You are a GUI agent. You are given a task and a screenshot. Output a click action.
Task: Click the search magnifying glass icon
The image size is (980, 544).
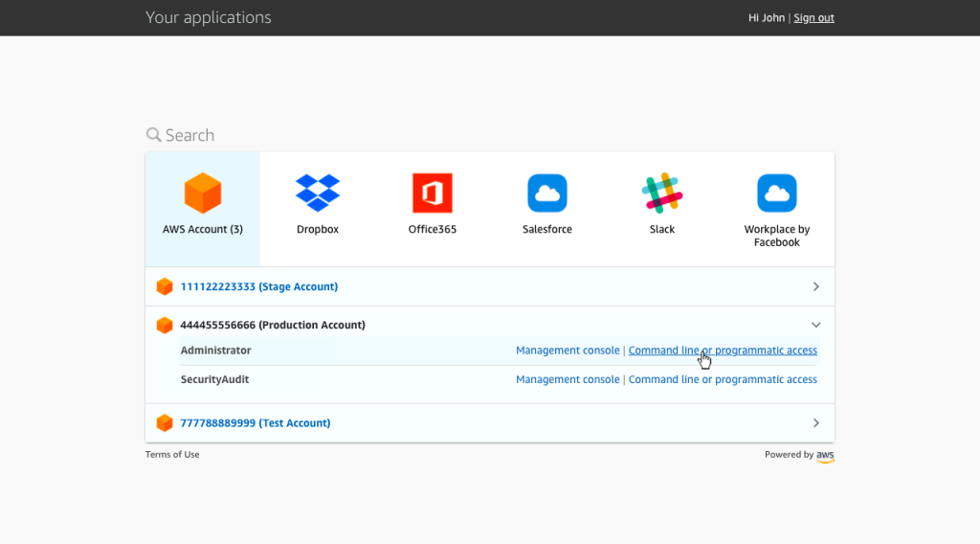(153, 135)
